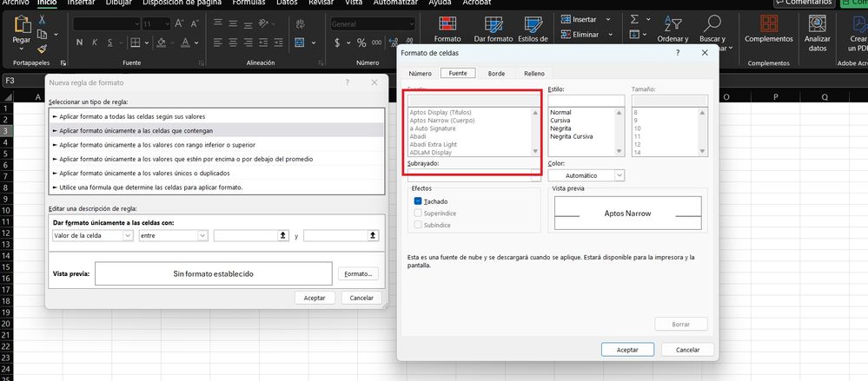Click the AutoSum sigma icon

coord(634,18)
